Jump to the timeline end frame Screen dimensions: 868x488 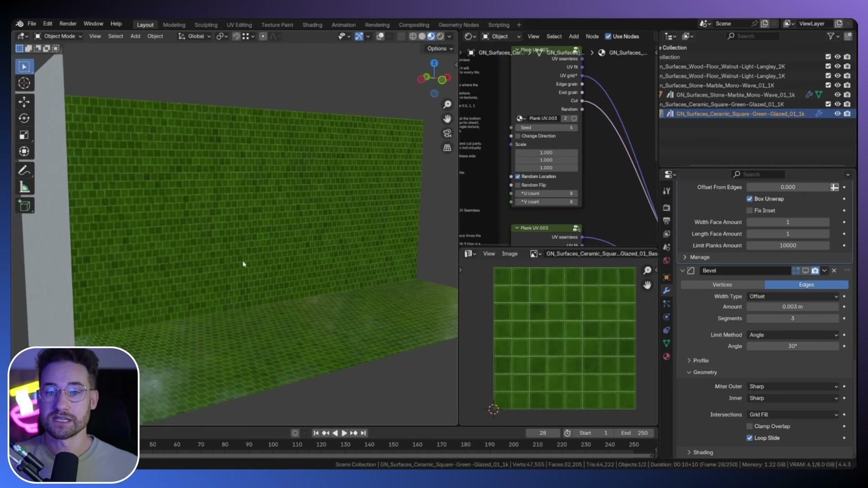[x=363, y=433]
